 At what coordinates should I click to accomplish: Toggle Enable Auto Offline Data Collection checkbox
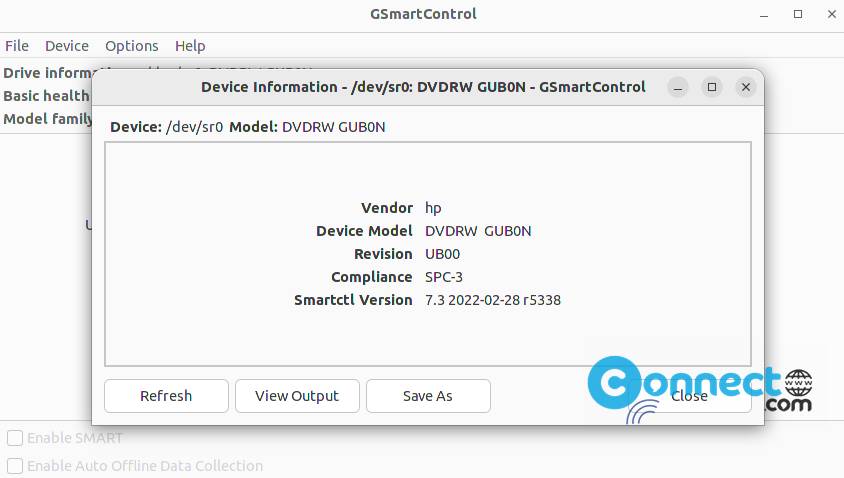[x=15, y=466]
